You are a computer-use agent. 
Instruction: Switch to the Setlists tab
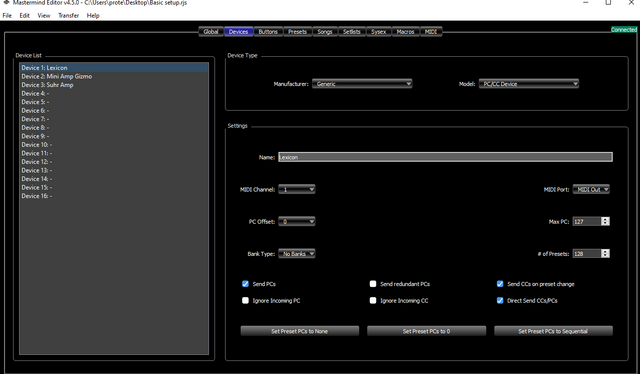[x=351, y=31]
